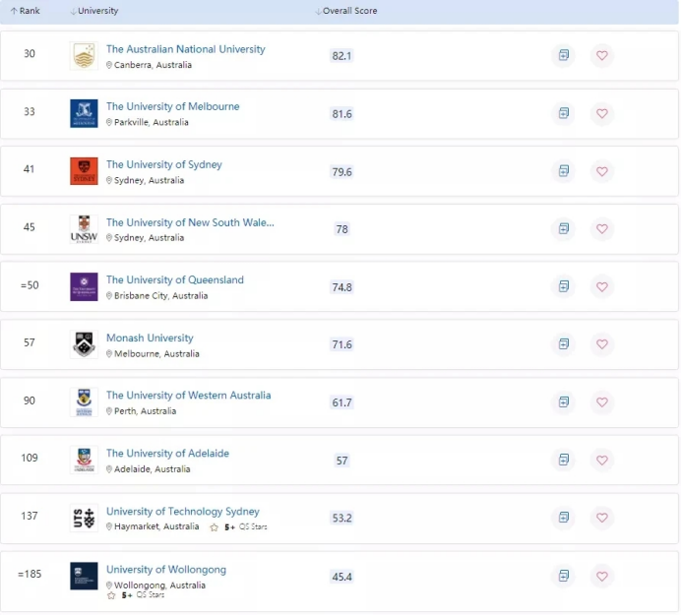The width and height of the screenshot is (682, 616).
Task: Click the University of Western Australia logo
Action: [84, 401]
